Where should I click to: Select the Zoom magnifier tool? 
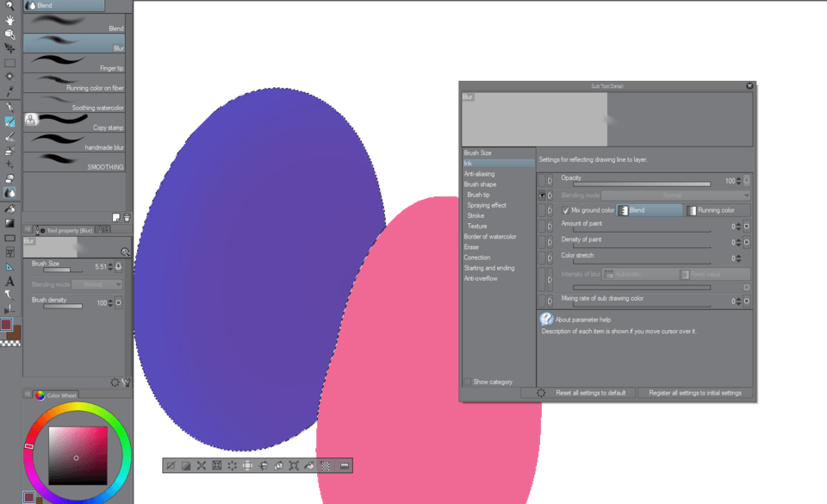(9, 6)
